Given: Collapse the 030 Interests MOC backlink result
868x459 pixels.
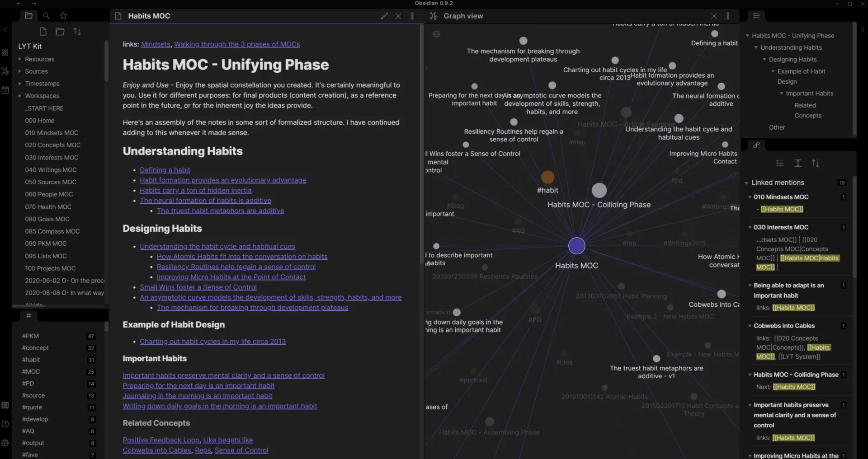Looking at the screenshot, I should coord(750,227).
